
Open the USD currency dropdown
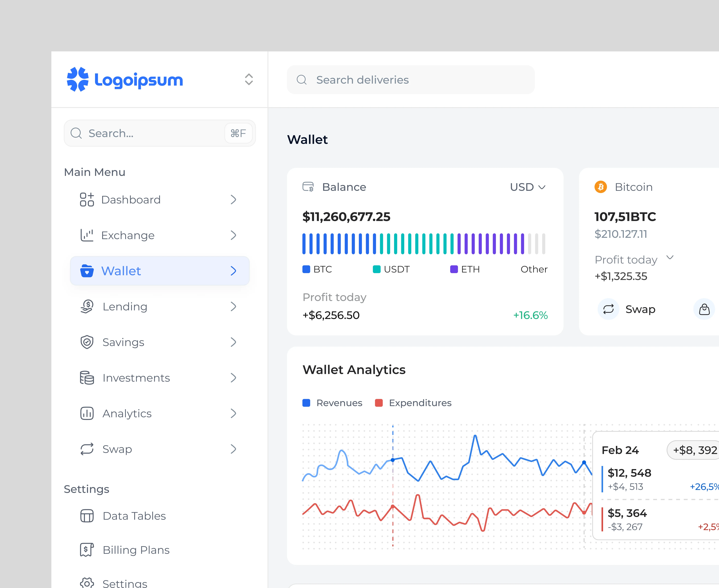pyautogui.click(x=528, y=187)
